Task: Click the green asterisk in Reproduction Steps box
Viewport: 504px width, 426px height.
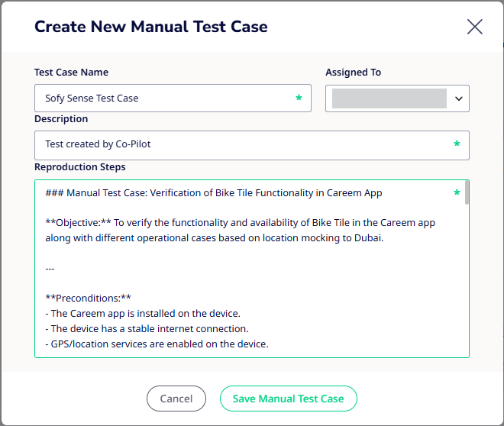Action: (457, 192)
